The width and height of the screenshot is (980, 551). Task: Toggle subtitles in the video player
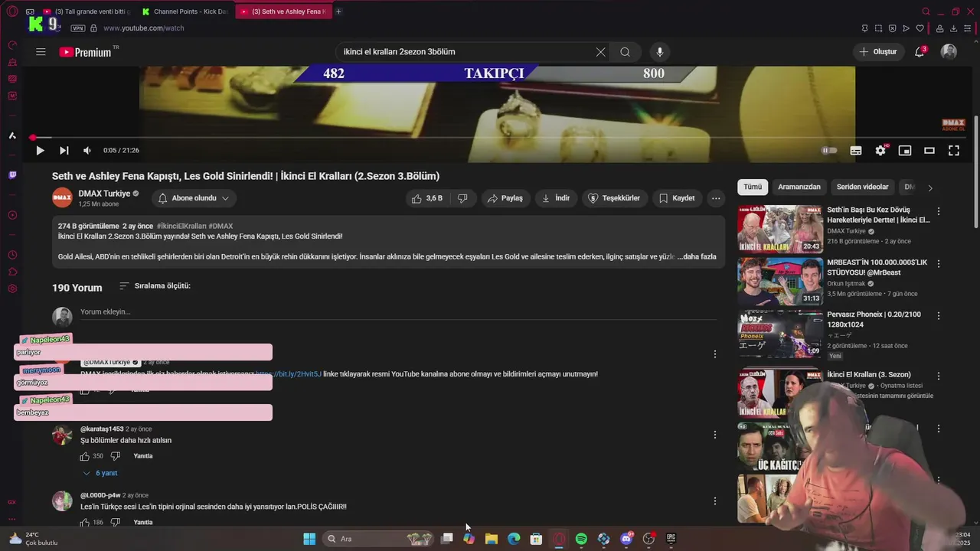[x=856, y=151]
